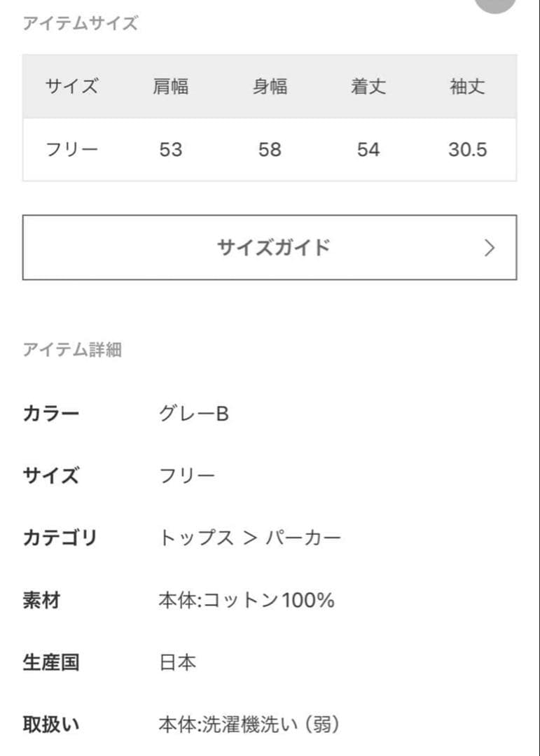Click the body width value 58
Screen dimensions: 540x756
tap(270, 148)
